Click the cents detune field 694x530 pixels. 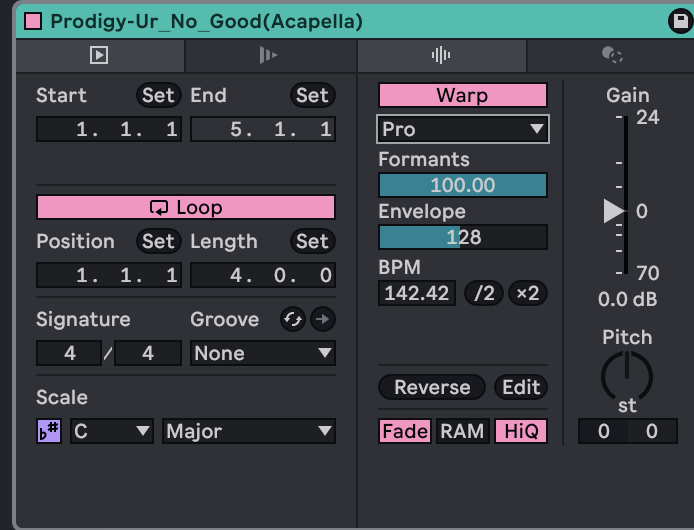(x=652, y=431)
